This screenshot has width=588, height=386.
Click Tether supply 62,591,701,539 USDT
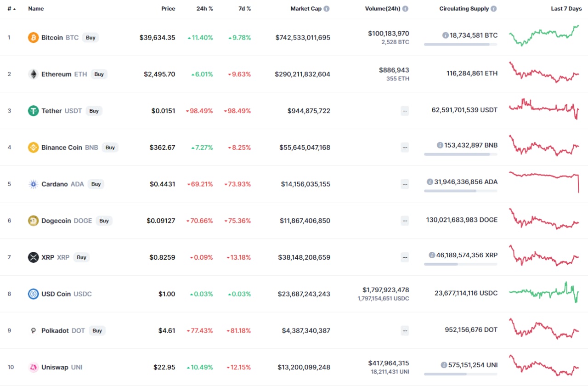(x=464, y=110)
